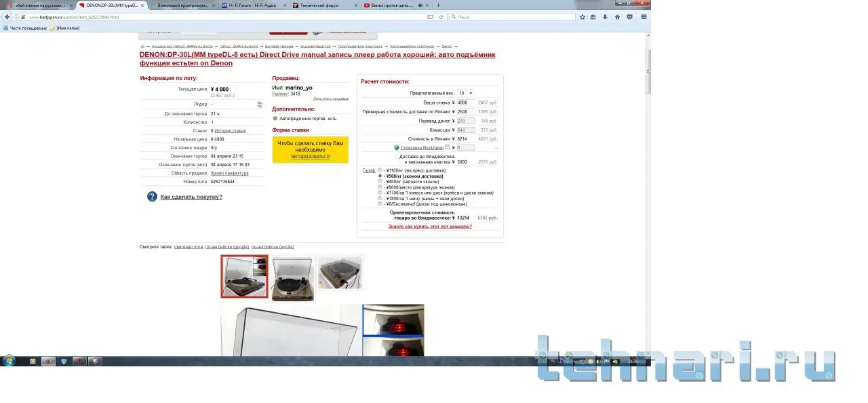Open the по-английски (google) link
868x403 pixels.
(227, 247)
